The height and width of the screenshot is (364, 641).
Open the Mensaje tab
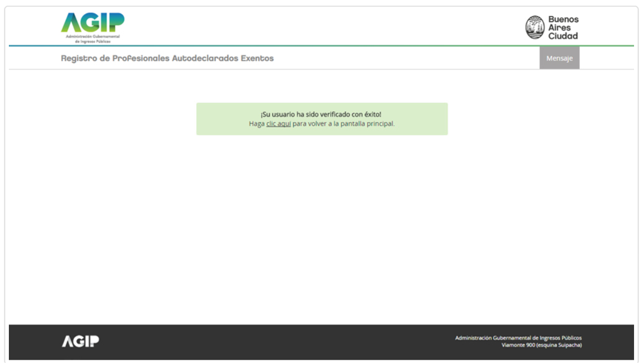pyautogui.click(x=559, y=58)
